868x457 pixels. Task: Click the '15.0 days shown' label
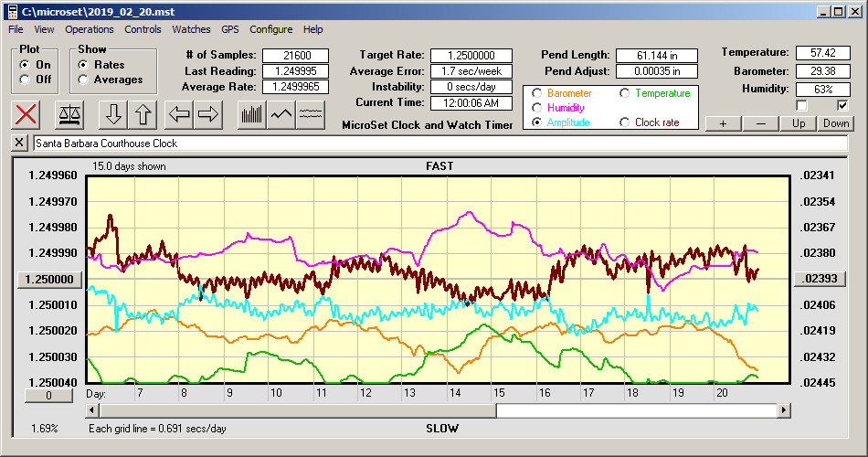point(129,166)
